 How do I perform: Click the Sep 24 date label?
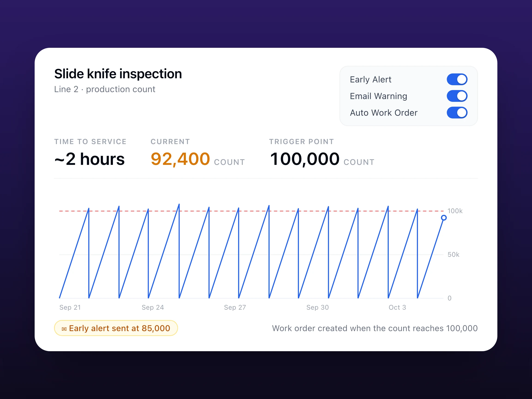pos(153,307)
